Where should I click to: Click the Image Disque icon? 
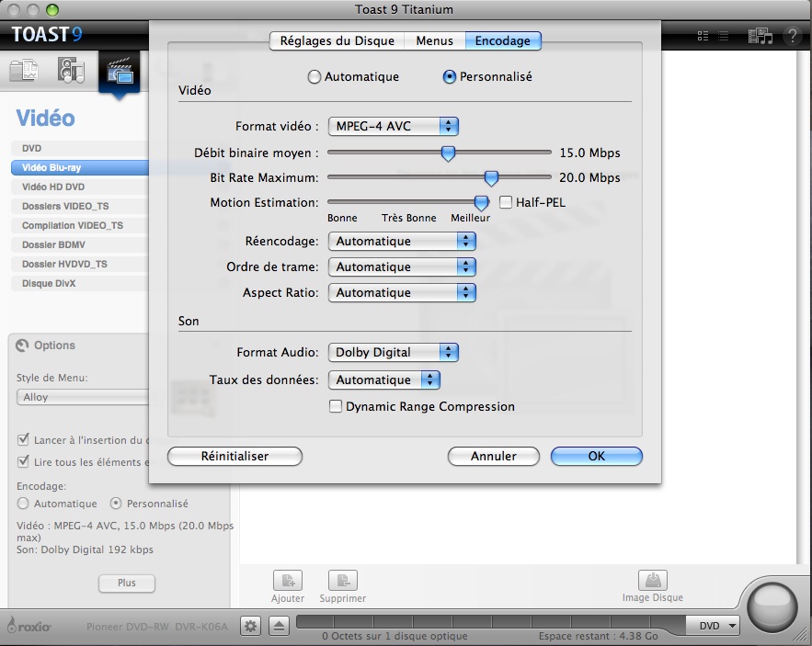[x=653, y=580]
